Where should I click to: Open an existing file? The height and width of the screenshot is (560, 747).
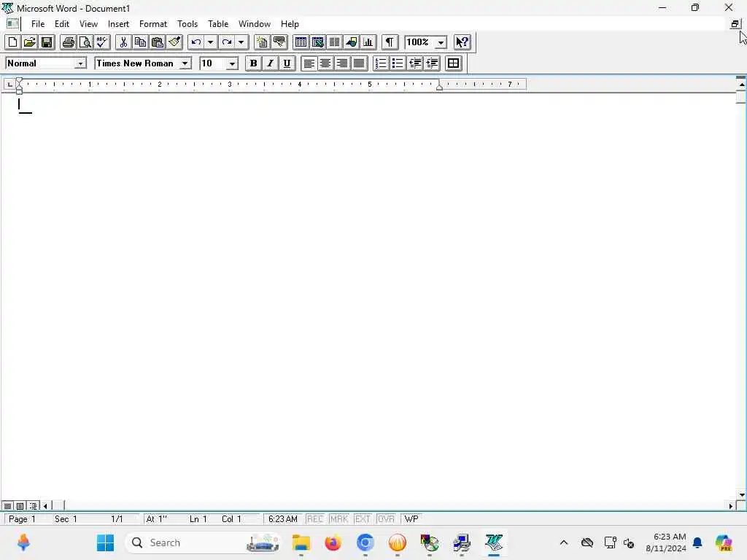(29, 42)
